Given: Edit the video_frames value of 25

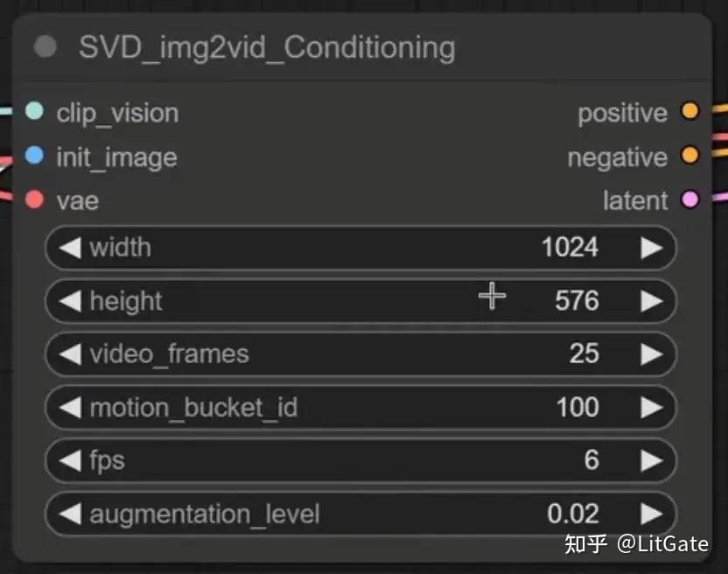Looking at the screenshot, I should 586,353.
